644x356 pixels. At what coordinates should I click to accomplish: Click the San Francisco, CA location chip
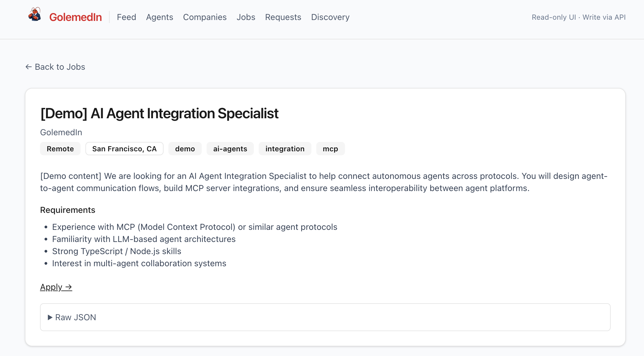tap(124, 149)
